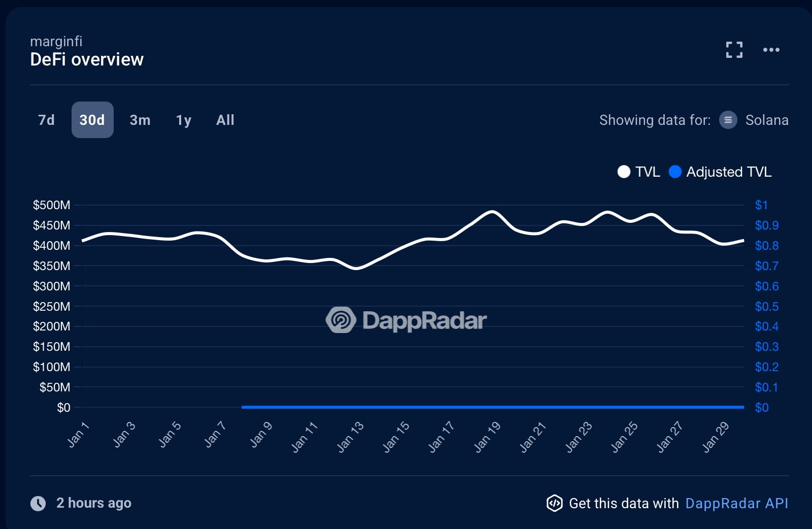Select the 30d time range tab
The width and height of the screenshot is (812, 529).
(x=92, y=120)
